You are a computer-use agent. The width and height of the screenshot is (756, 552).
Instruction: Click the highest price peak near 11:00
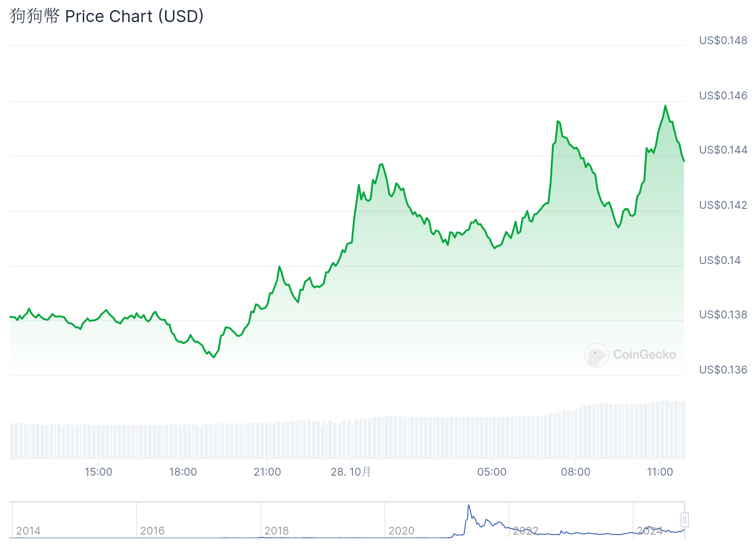(665, 106)
